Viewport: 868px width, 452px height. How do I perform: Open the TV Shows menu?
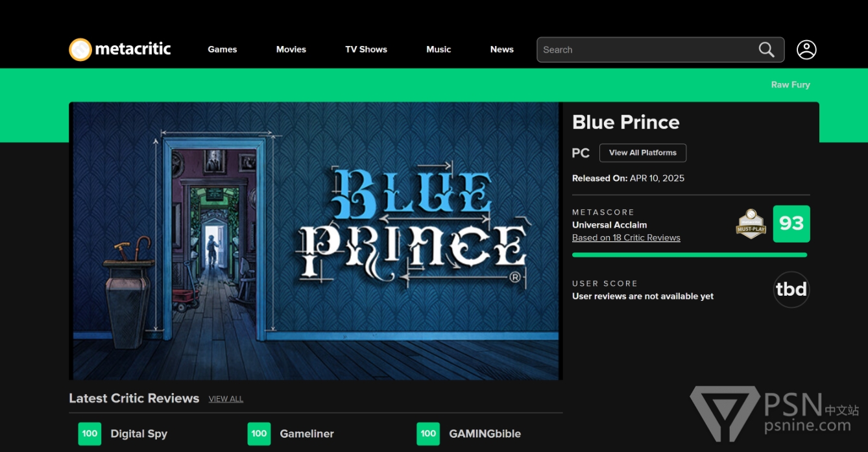(366, 49)
